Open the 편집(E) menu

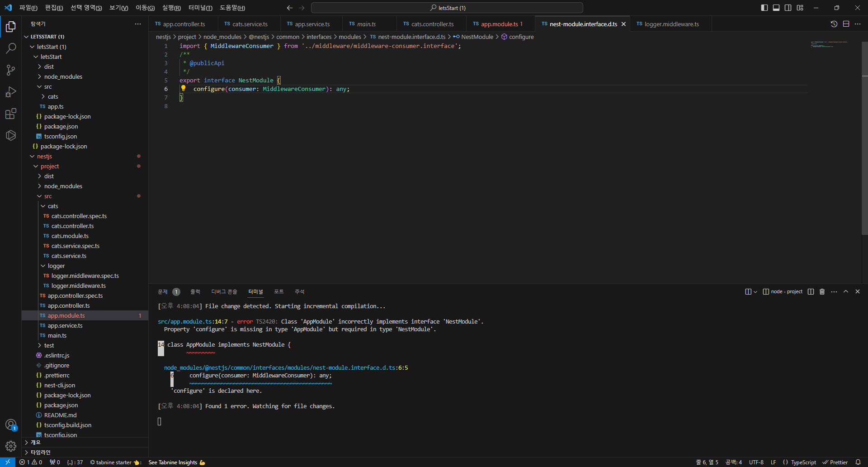click(x=54, y=8)
